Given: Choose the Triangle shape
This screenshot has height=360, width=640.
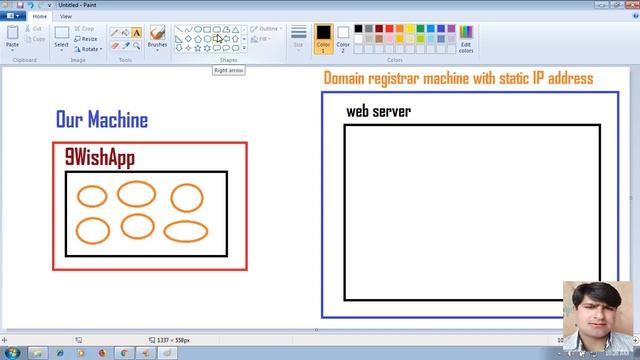Looking at the screenshot, I should click(236, 29).
